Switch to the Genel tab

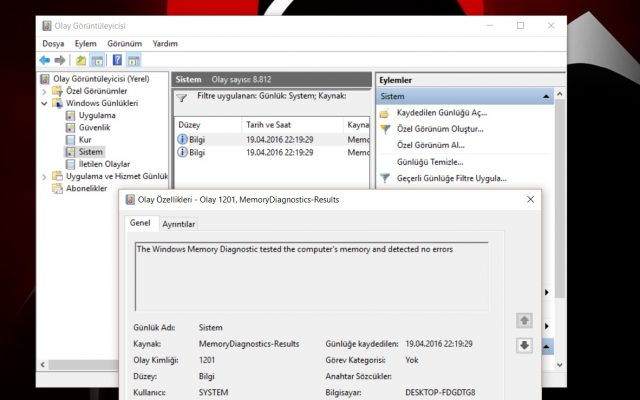pyautogui.click(x=140, y=223)
